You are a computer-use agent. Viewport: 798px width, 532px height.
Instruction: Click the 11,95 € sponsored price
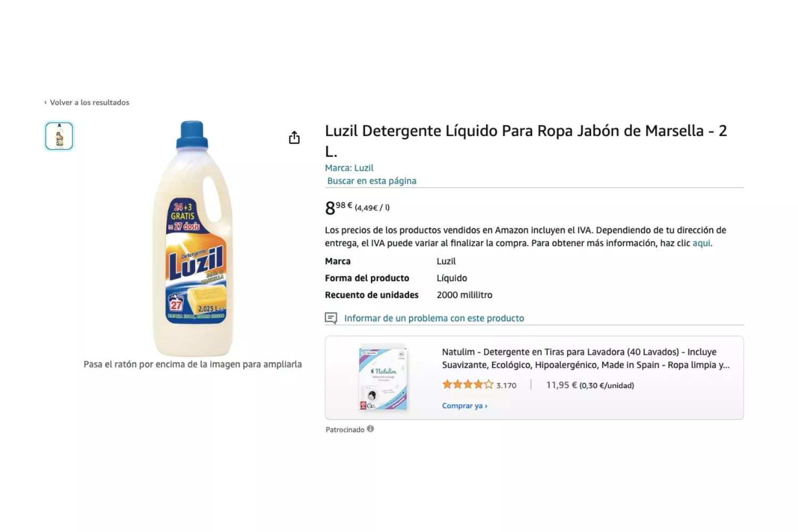(x=561, y=385)
